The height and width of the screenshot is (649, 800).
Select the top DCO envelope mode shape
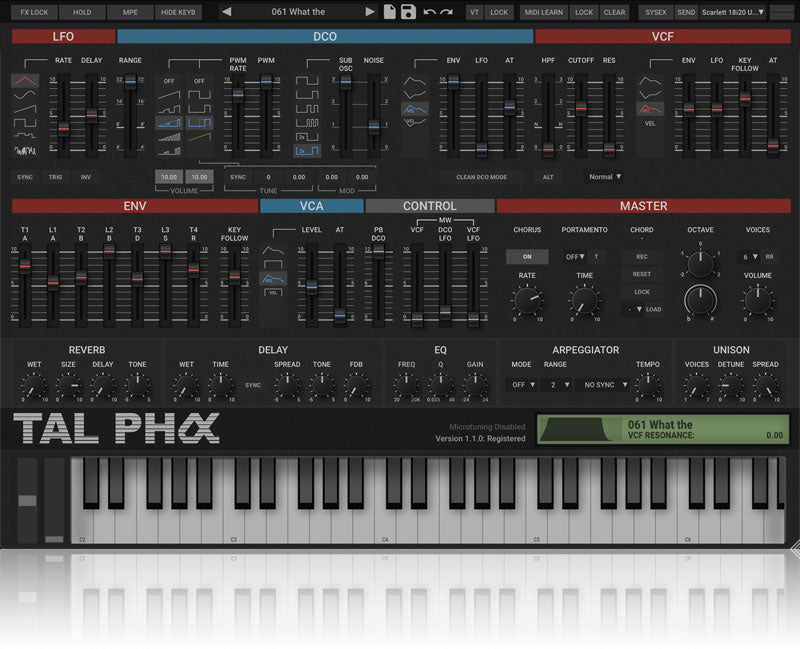coord(415,81)
